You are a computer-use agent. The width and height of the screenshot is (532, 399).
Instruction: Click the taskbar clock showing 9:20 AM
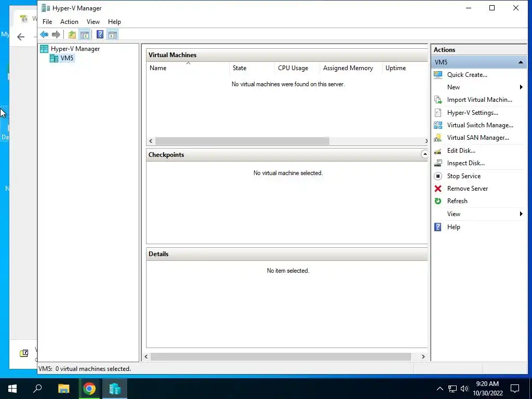coord(487,389)
